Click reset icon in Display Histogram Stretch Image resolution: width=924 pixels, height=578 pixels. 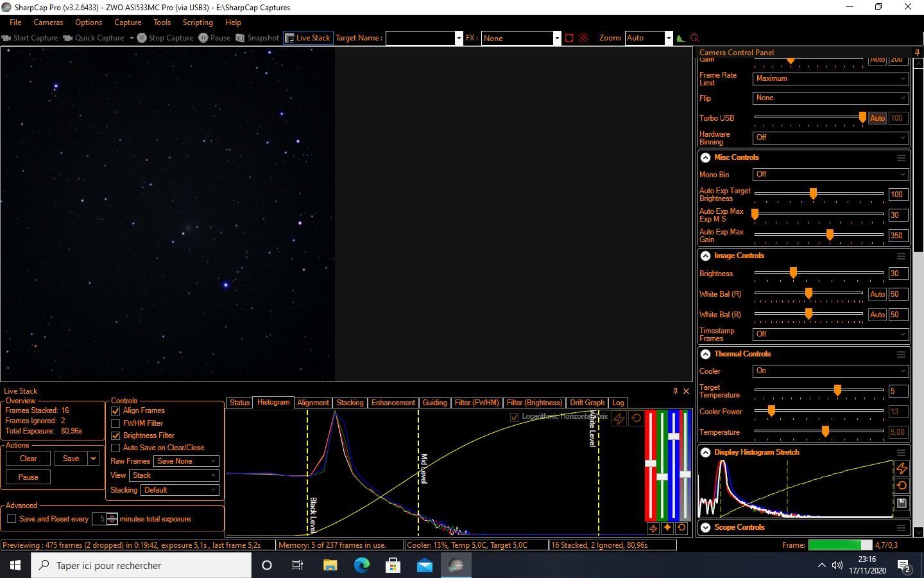coord(902,486)
